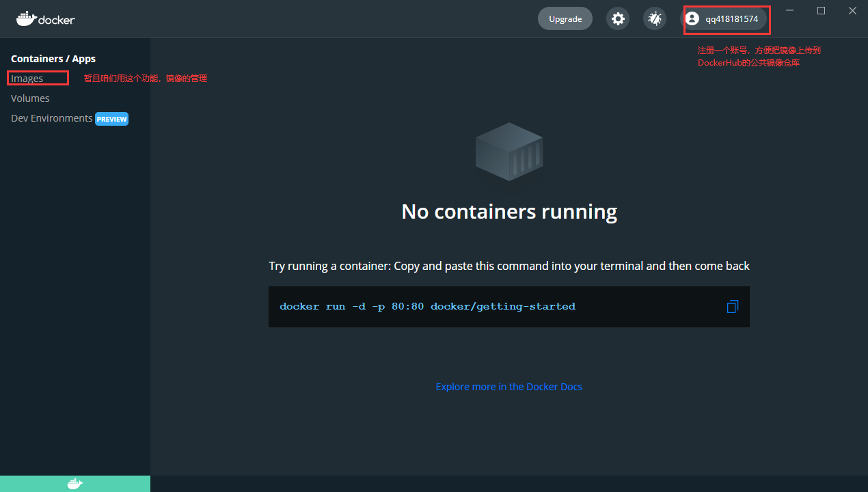Image resolution: width=868 pixels, height=492 pixels.
Task: Open the troubleshoot bug icon
Action: click(x=655, y=18)
